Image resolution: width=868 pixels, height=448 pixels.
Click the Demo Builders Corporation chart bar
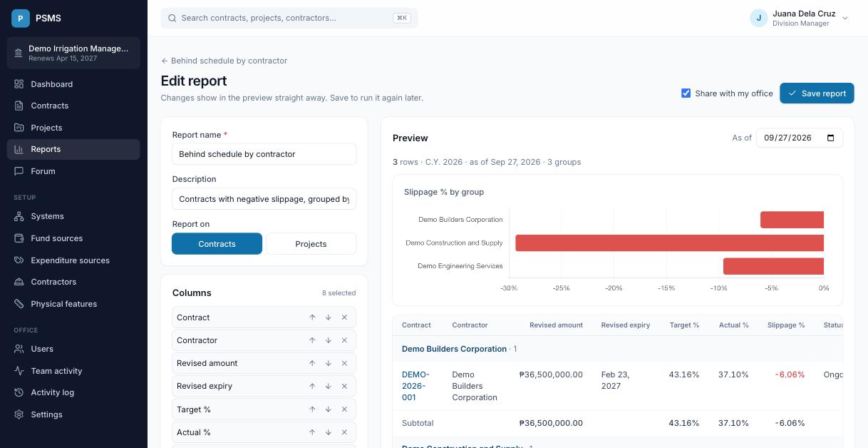(x=792, y=220)
